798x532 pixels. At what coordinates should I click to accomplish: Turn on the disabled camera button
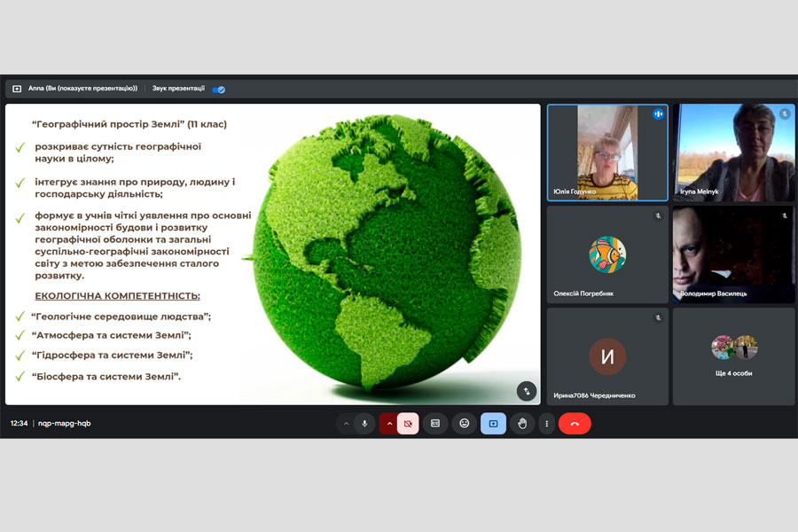click(x=408, y=424)
